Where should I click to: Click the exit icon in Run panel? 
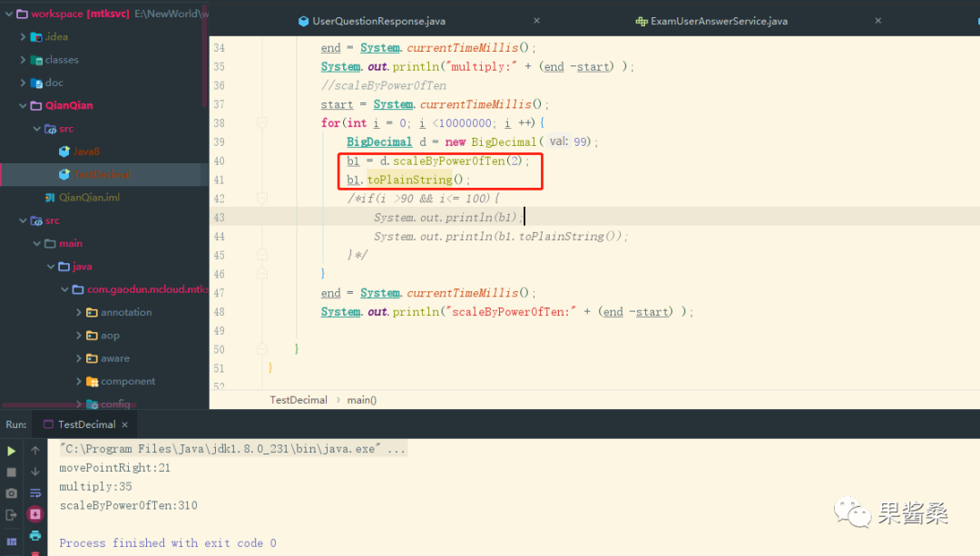[x=11, y=515]
